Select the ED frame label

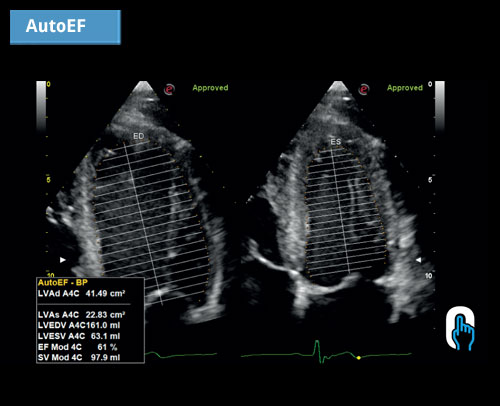coord(138,136)
